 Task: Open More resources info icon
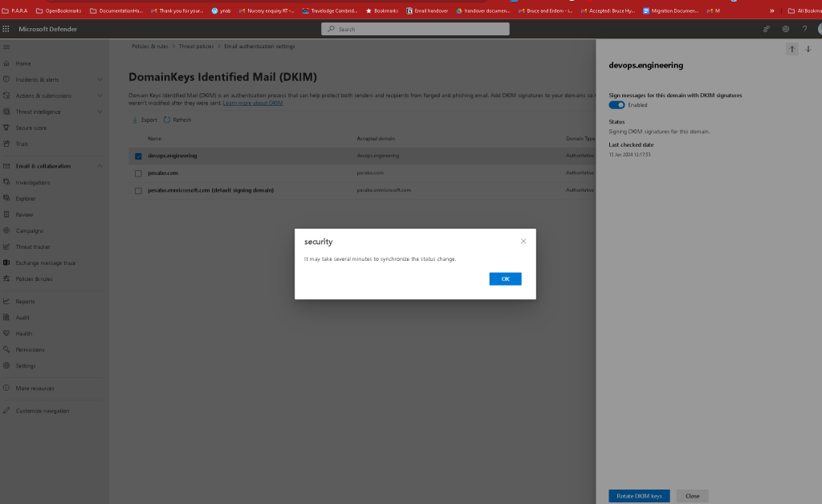tap(6, 388)
